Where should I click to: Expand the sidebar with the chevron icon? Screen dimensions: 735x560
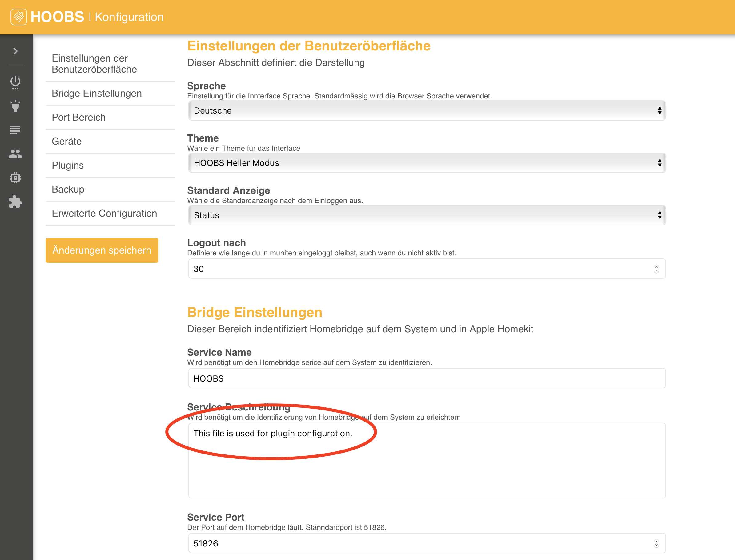(x=15, y=51)
